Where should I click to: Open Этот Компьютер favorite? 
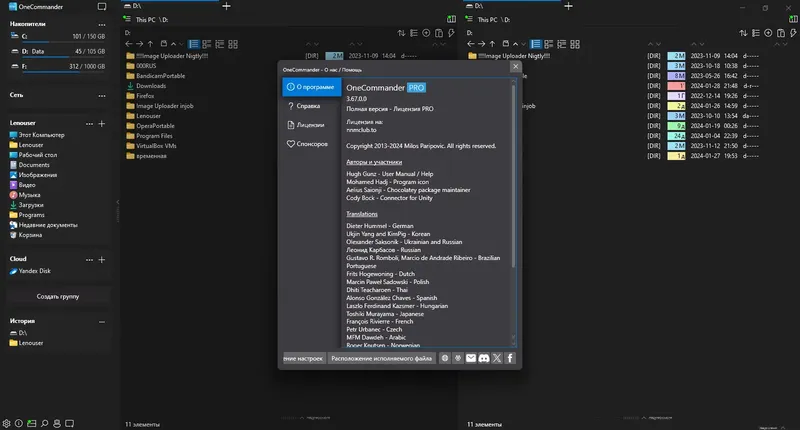pyautogui.click(x=37, y=135)
